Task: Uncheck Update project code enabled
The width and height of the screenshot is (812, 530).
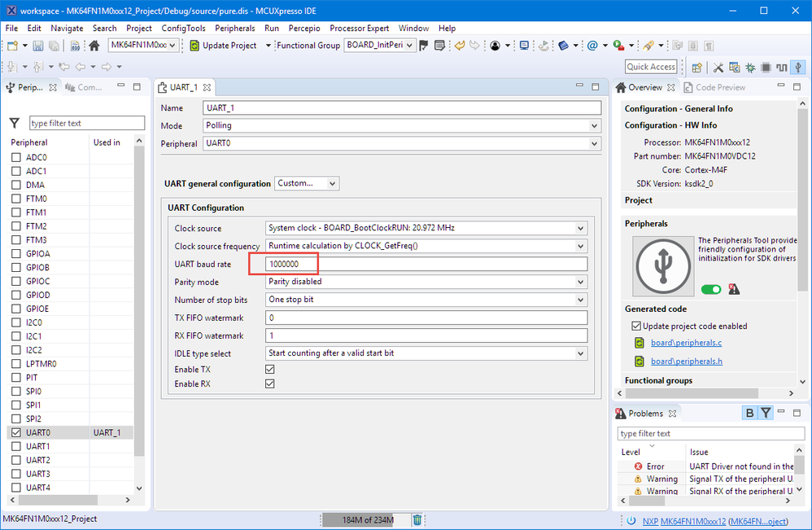Action: 636,326
